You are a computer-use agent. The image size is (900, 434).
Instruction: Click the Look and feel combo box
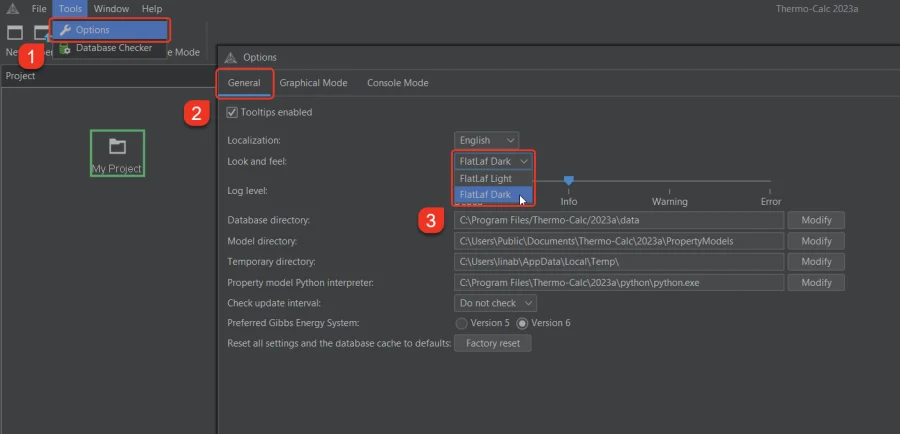coord(494,161)
